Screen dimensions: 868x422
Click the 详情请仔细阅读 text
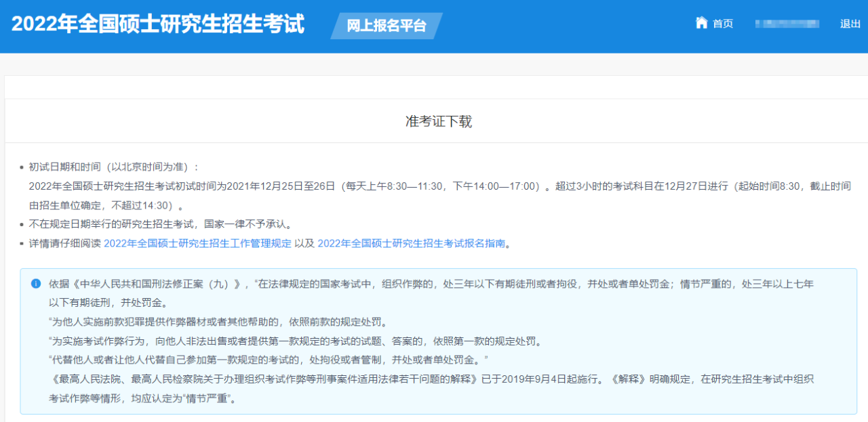coord(65,244)
